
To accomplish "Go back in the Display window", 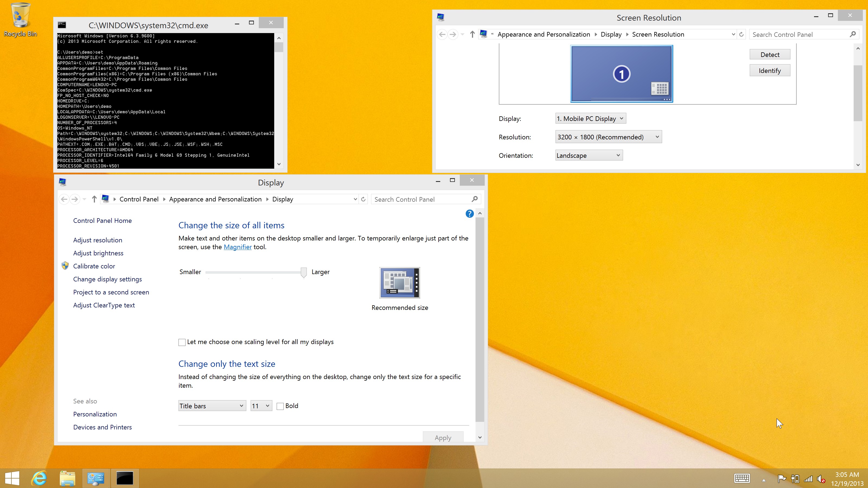I will 64,199.
